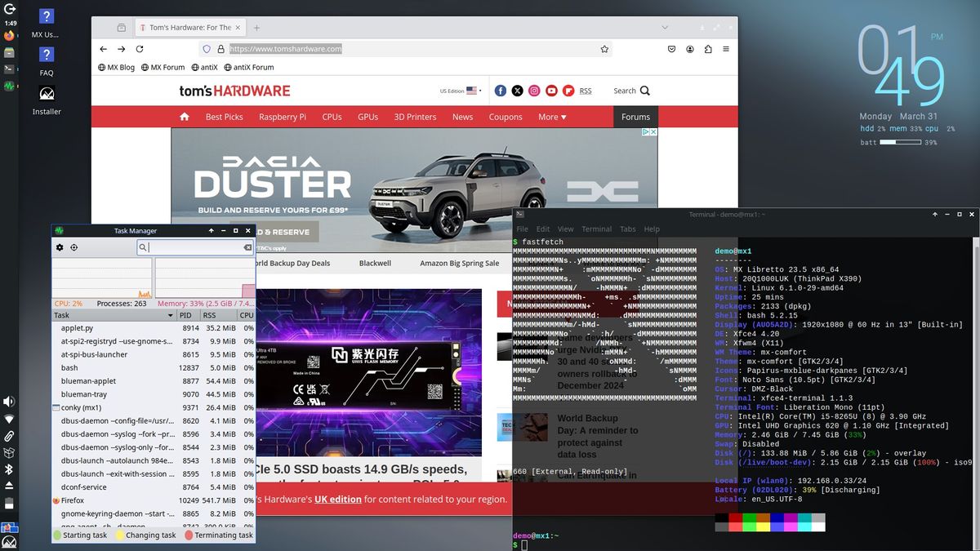Expand the US Edition selector

point(460,91)
